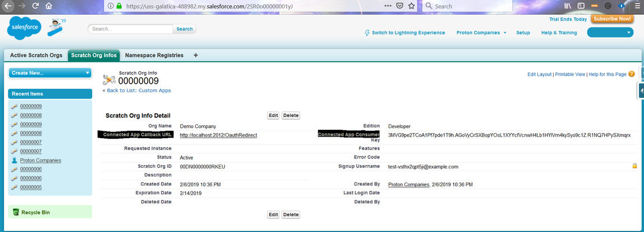Focus the browser Search box
This screenshot has width=644, height=232.
pyautogui.click(x=467, y=6)
